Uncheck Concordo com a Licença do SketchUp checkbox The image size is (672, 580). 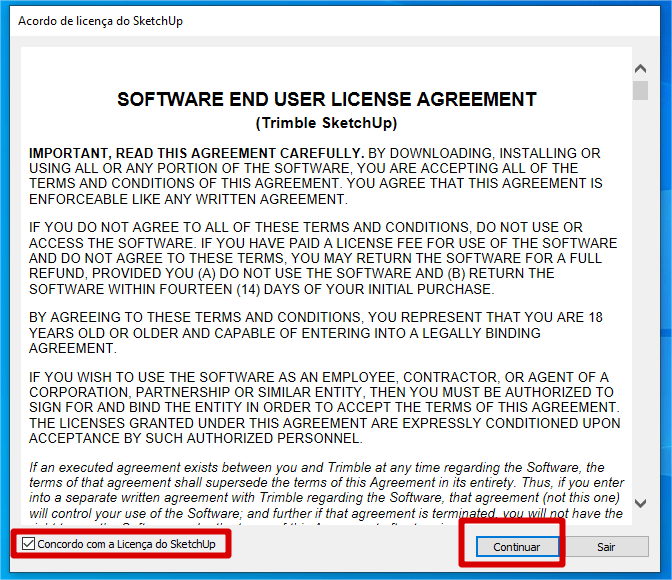pos(28,544)
